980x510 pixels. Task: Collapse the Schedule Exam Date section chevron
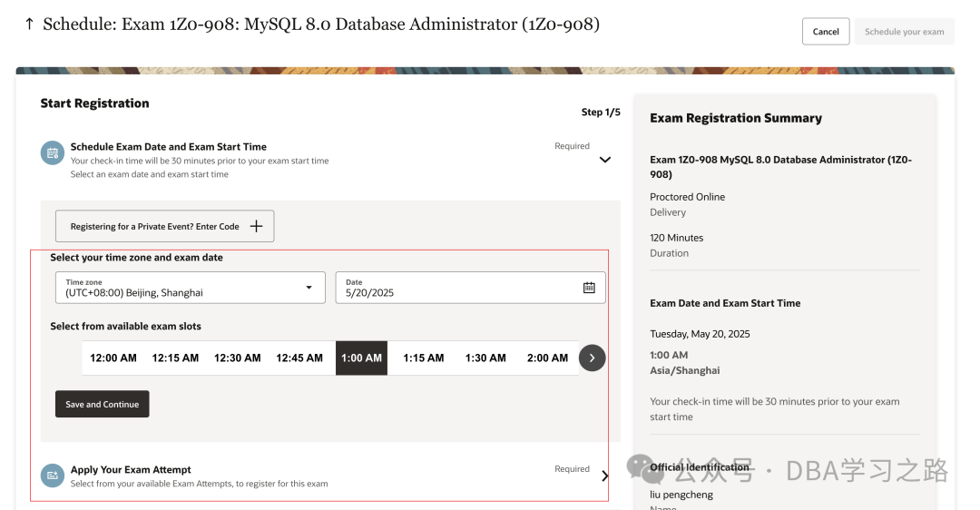[x=605, y=160]
